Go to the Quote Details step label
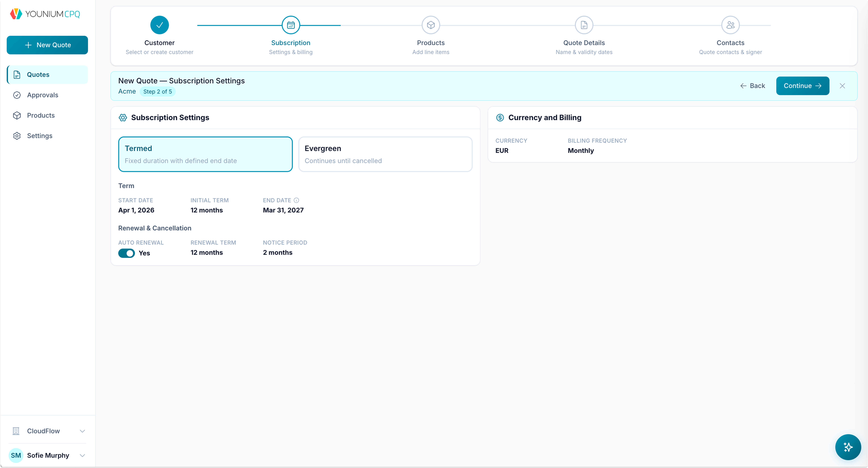This screenshot has height=468, width=868. click(584, 43)
